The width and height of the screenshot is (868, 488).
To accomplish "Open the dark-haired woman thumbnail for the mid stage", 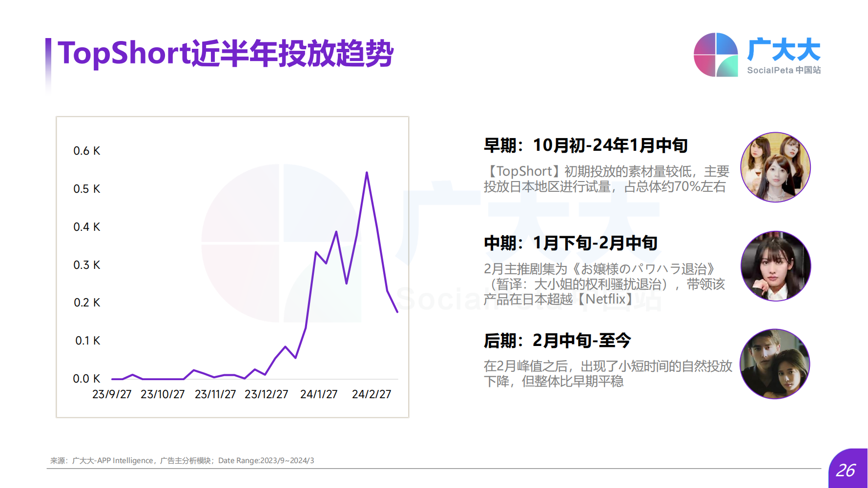I will coord(775,266).
